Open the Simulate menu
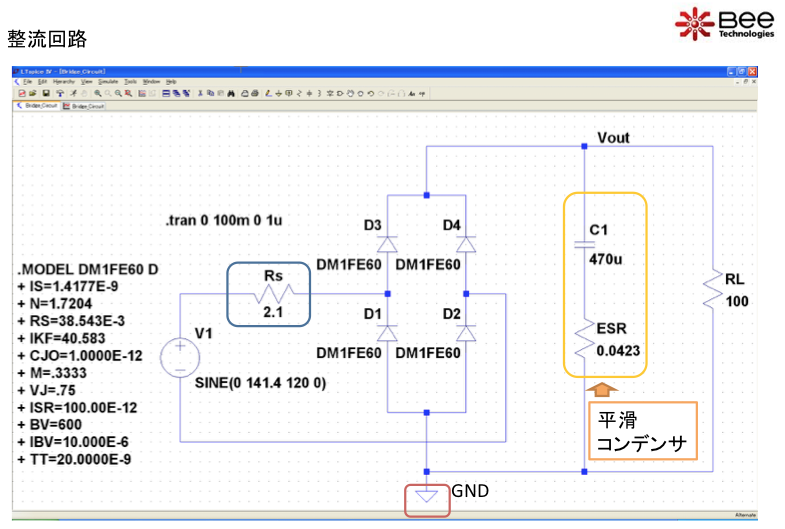 click(x=108, y=81)
